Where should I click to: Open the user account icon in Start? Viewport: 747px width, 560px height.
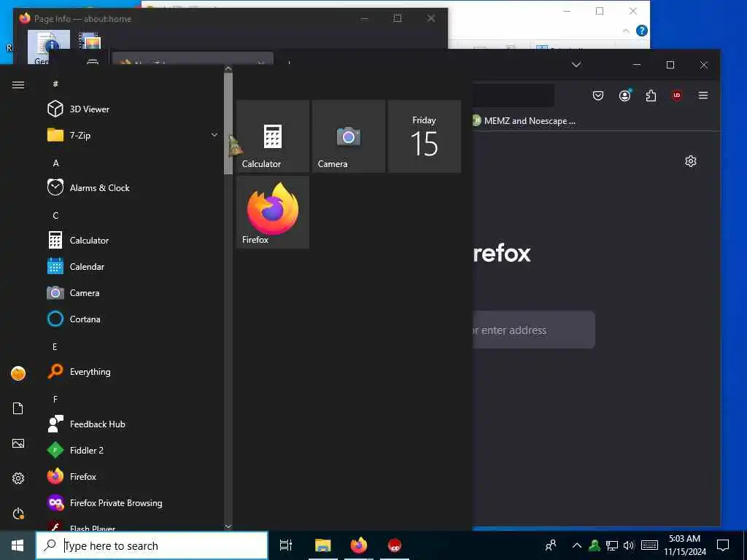[18, 373]
